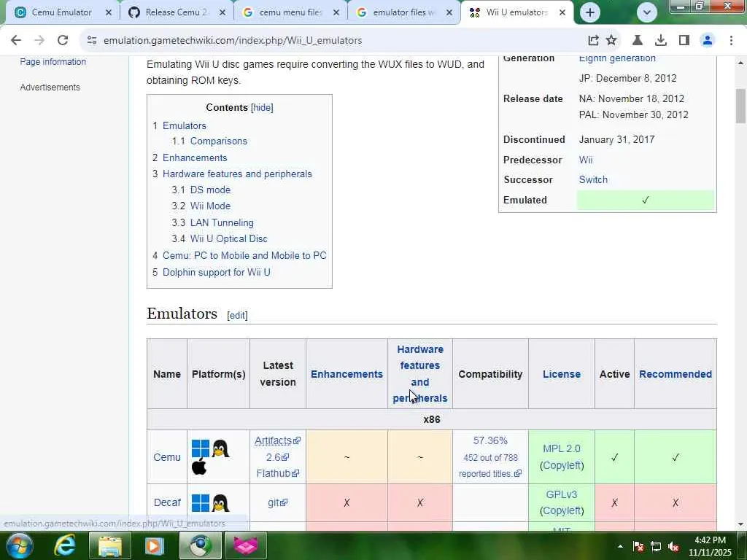Open the downloads icon
This screenshot has width=747, height=560.
(x=661, y=41)
